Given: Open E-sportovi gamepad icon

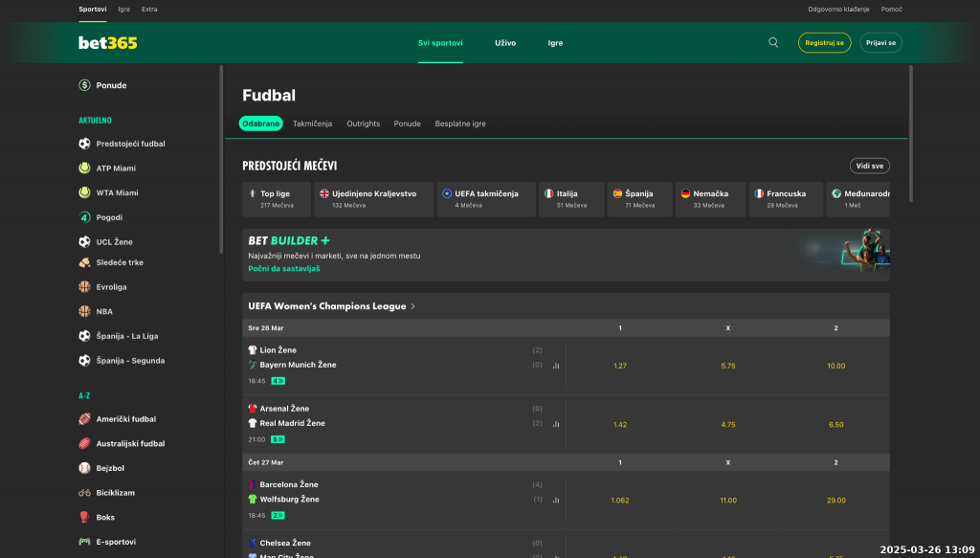Looking at the screenshot, I should [x=84, y=542].
